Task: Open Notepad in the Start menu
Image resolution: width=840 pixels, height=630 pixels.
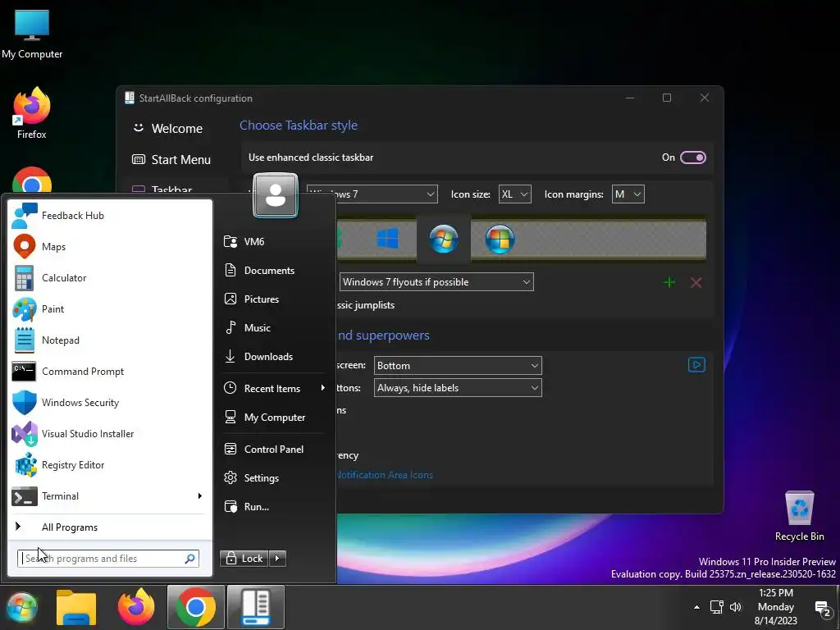Action: click(x=110, y=340)
